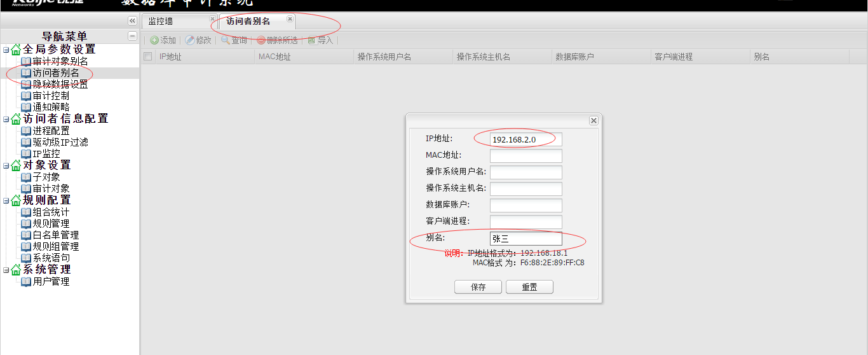Click the 添加 (Add) toolbar icon

click(154, 40)
